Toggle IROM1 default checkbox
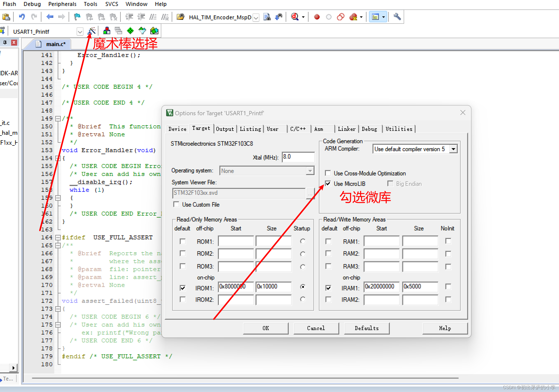The image size is (559, 392). click(183, 288)
